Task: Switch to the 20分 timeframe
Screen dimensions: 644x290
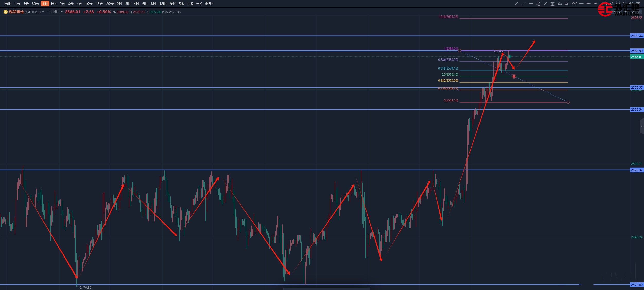Action: (x=110, y=4)
